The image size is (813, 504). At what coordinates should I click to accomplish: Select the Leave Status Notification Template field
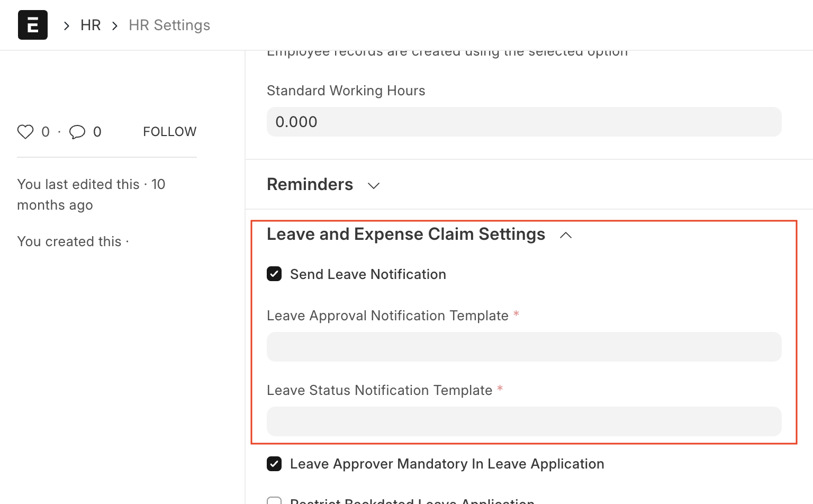click(524, 421)
